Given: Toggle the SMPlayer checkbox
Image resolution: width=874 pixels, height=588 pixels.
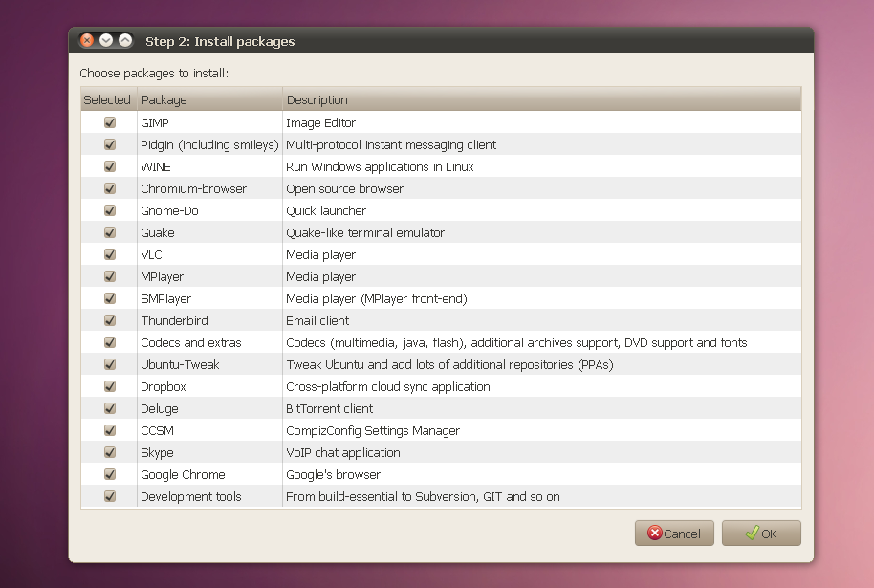Looking at the screenshot, I should [110, 298].
